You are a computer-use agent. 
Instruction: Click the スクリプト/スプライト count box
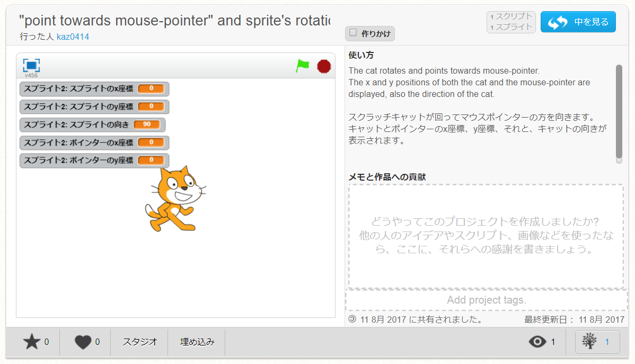coord(511,22)
